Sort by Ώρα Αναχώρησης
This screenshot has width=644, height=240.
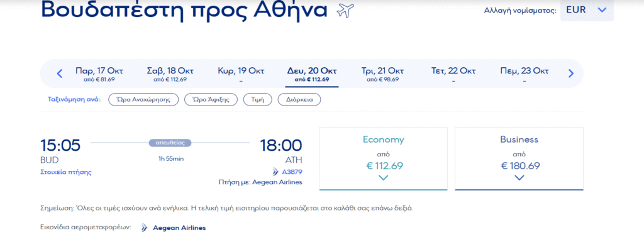click(144, 100)
